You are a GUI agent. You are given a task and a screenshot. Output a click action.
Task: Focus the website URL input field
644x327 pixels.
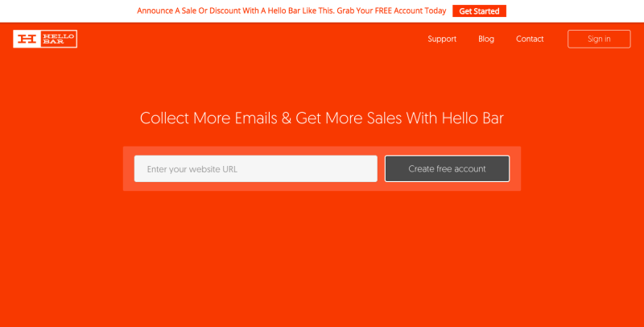pyautogui.click(x=255, y=168)
